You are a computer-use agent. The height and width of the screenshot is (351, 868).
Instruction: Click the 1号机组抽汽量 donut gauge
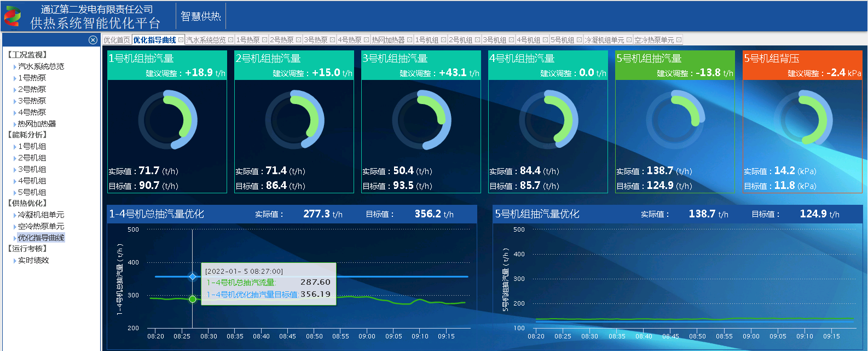tap(167, 120)
